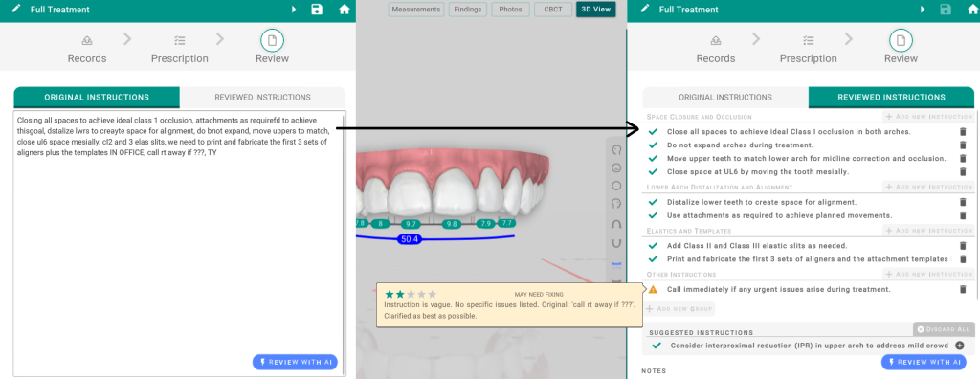Toggle checkmark for suggested 'Consider interproximal reduction'
This screenshot has height=379, width=980.
pyautogui.click(x=656, y=346)
